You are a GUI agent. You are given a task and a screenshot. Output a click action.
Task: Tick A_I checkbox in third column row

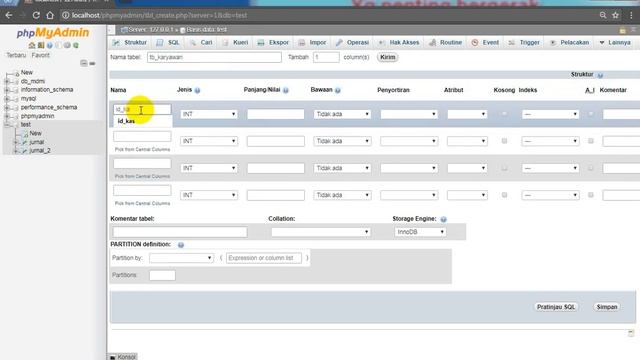coord(591,168)
